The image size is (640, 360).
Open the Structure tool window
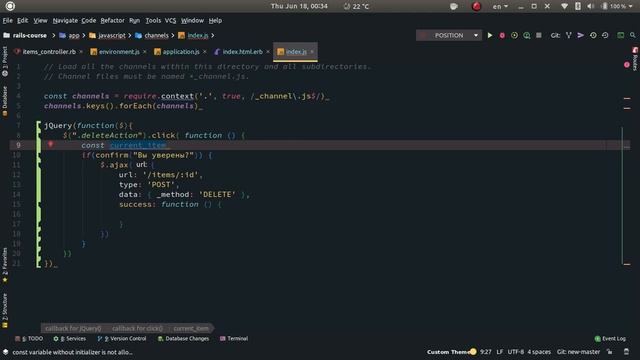coord(4,311)
